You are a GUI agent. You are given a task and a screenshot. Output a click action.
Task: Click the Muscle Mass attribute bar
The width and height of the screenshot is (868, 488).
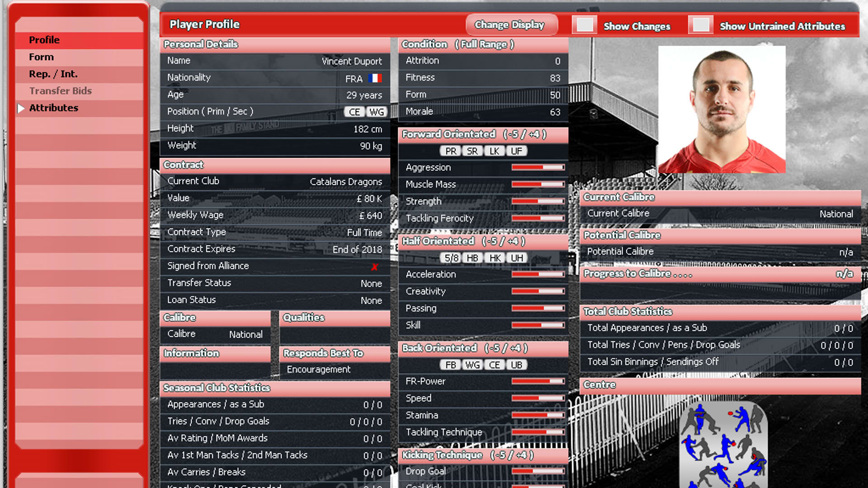coord(538,184)
